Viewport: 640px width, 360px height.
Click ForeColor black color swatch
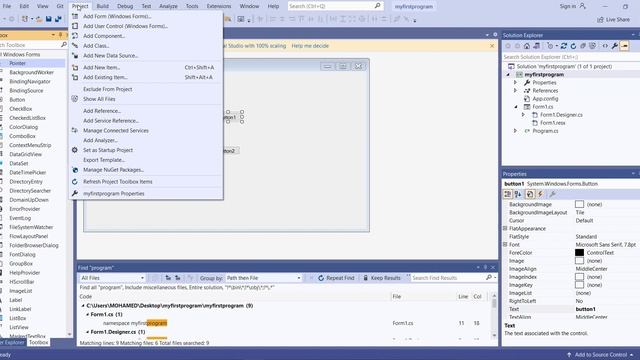click(579, 253)
